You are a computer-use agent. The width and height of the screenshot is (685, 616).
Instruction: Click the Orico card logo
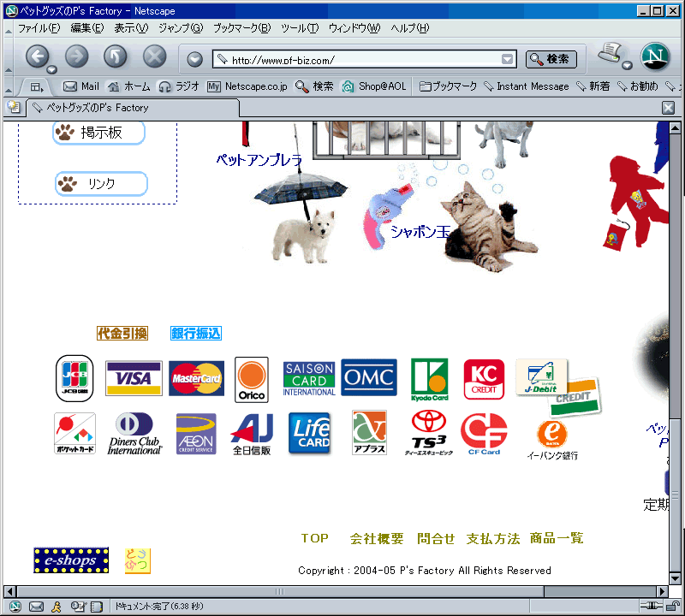click(252, 379)
